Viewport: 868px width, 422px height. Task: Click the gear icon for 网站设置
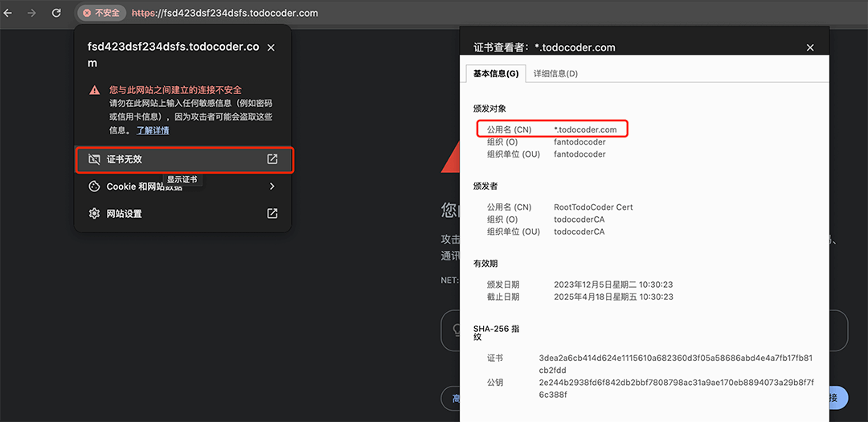pos(95,213)
